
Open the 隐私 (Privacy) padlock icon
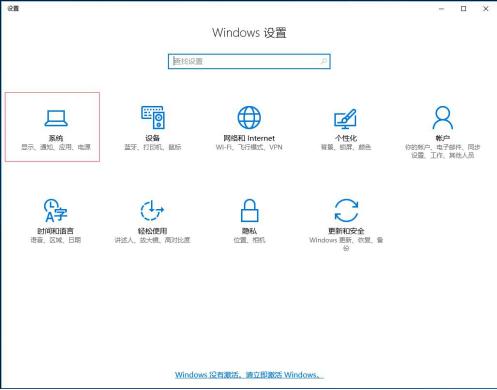tap(249, 210)
